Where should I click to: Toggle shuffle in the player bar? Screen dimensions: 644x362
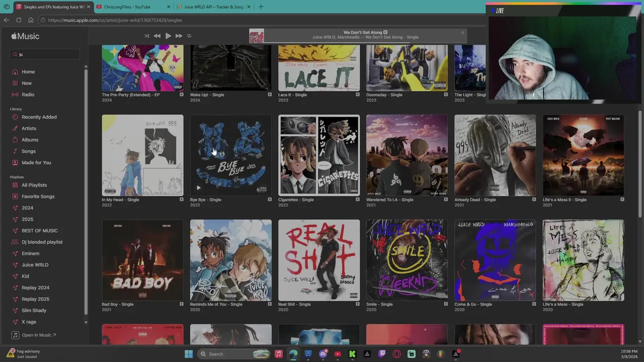coord(146,36)
